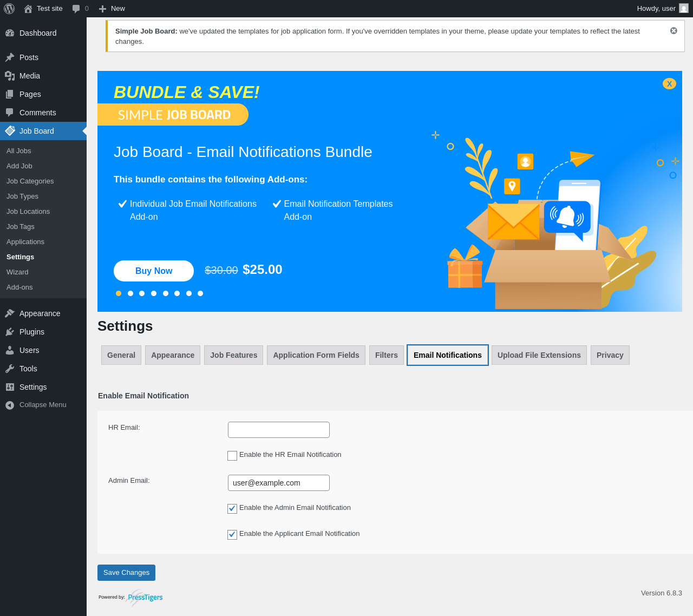Switch to the Privacy tab
Screen dimensions: 693x616
point(610,355)
